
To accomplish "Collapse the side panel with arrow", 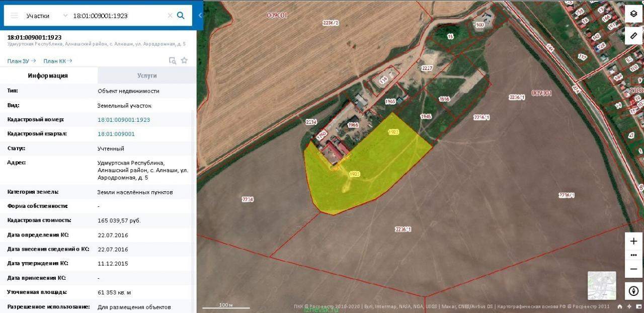I will click(200, 15).
